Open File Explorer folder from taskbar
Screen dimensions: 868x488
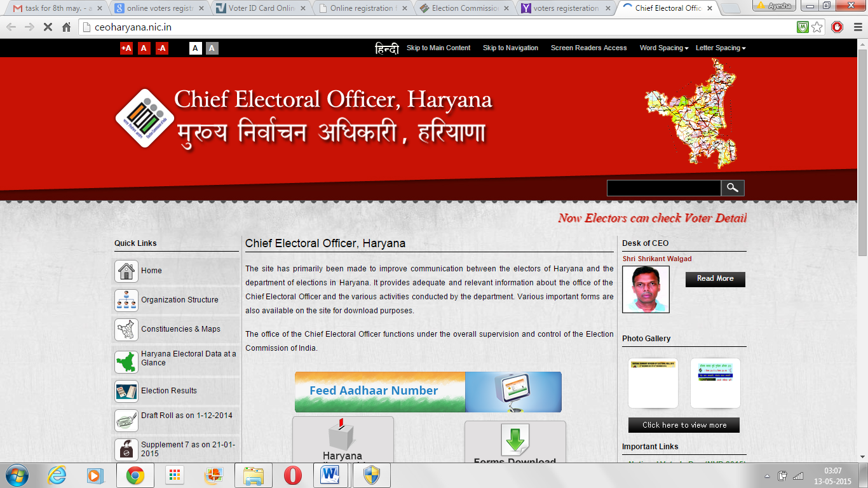(253, 475)
